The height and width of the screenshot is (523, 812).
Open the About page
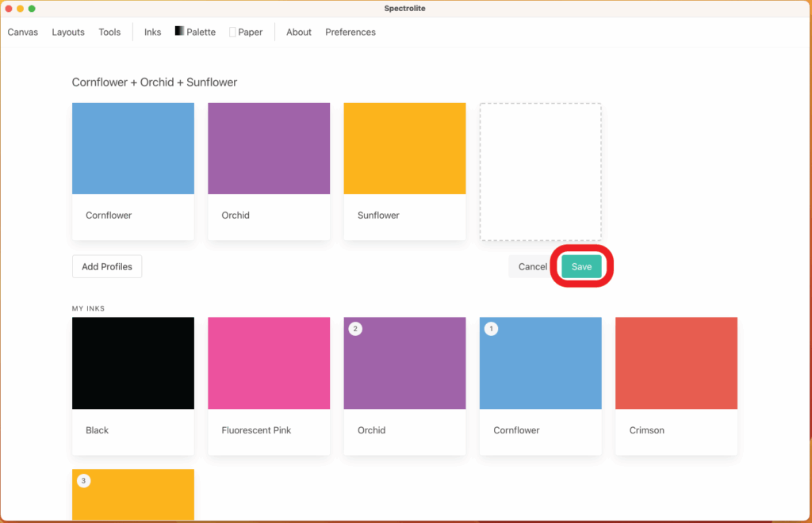299,32
